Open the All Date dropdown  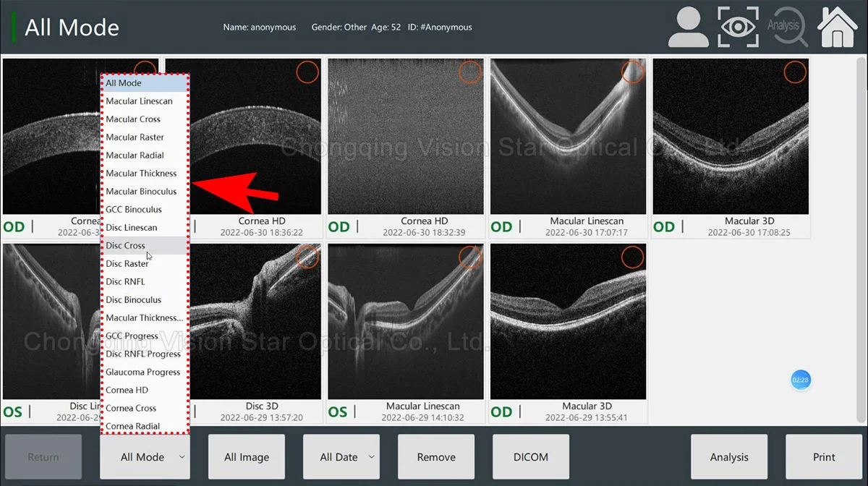[341, 457]
